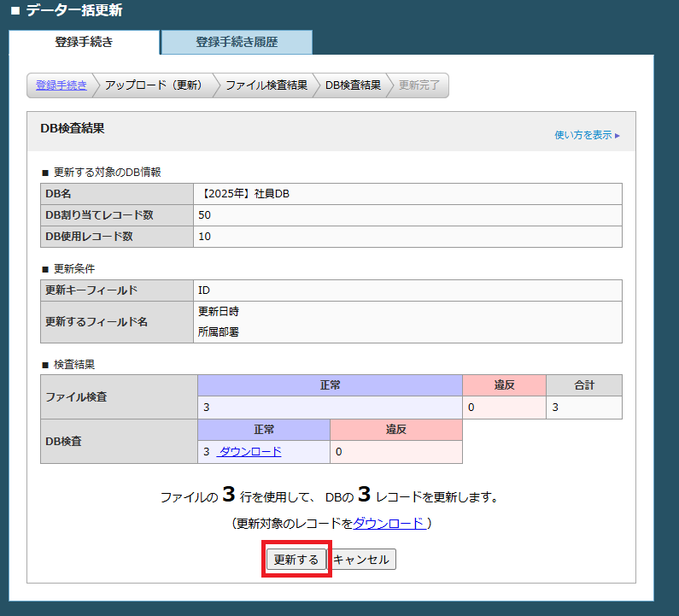Switch to the 登録手続き tab
Image resolution: width=679 pixels, height=616 pixels.
[84, 42]
